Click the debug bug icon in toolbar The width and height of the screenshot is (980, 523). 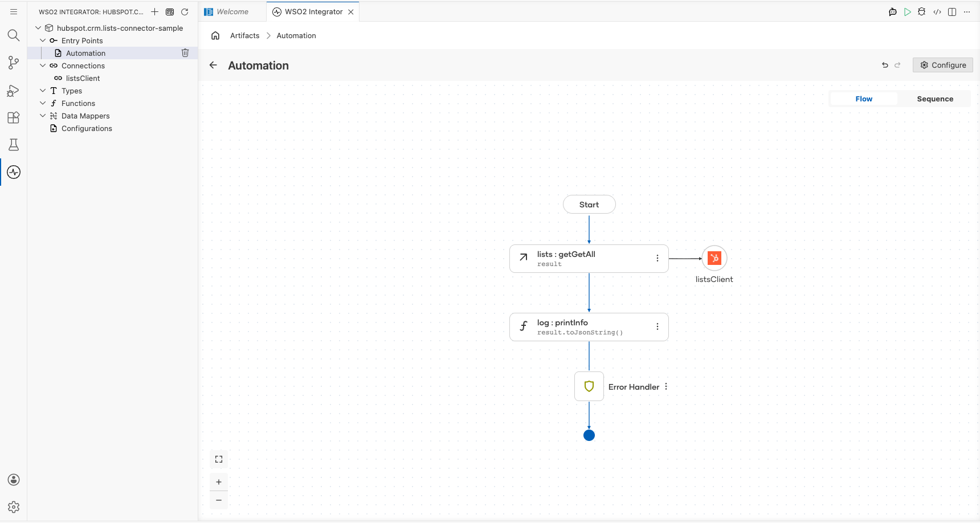coord(922,11)
